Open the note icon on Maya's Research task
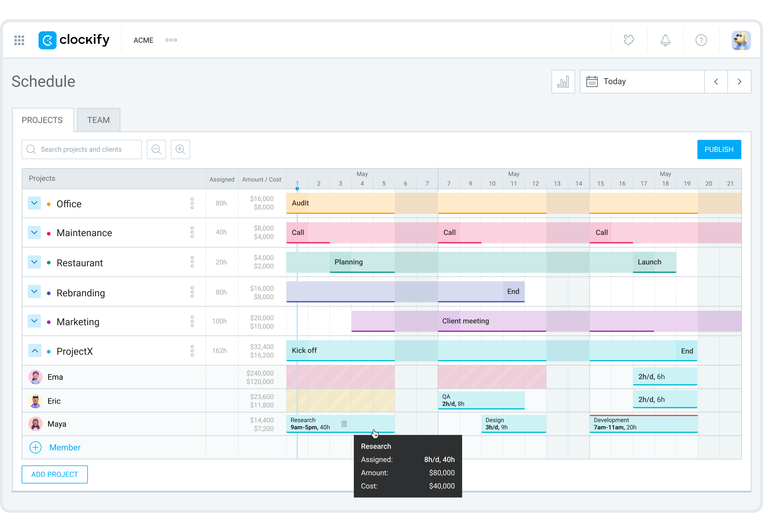763x532 pixels. [x=344, y=424]
